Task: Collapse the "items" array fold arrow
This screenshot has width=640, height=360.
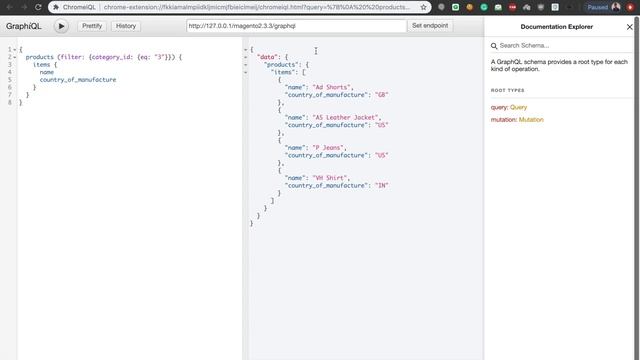Action: click(x=246, y=72)
